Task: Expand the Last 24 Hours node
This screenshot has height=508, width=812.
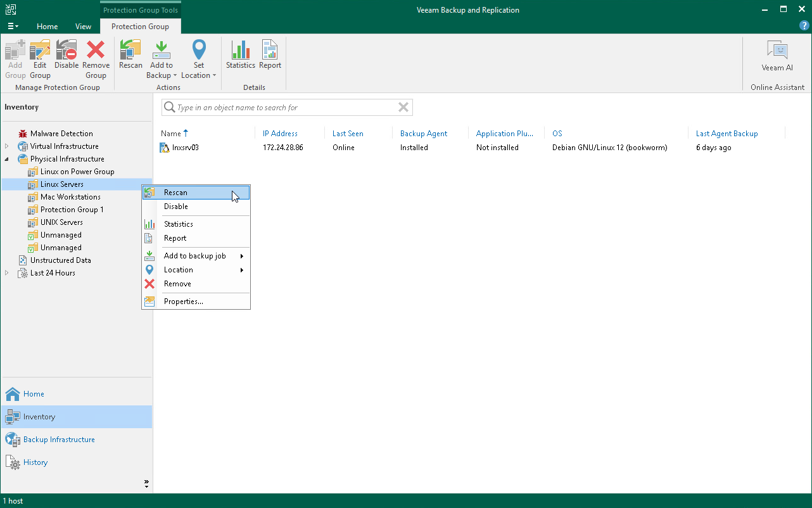Action: pos(7,273)
